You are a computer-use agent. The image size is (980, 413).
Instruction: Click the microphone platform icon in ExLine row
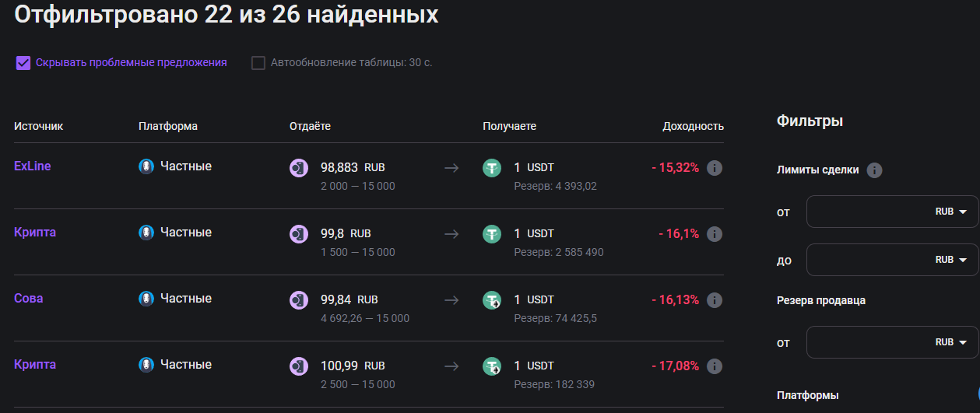[x=146, y=166]
